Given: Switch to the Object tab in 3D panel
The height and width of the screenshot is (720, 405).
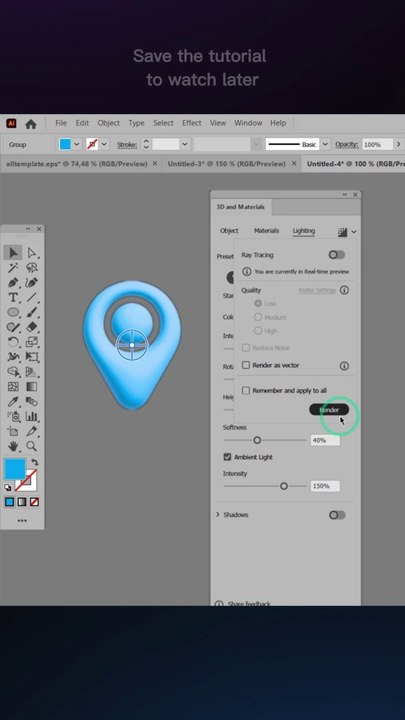Looking at the screenshot, I should click(229, 231).
